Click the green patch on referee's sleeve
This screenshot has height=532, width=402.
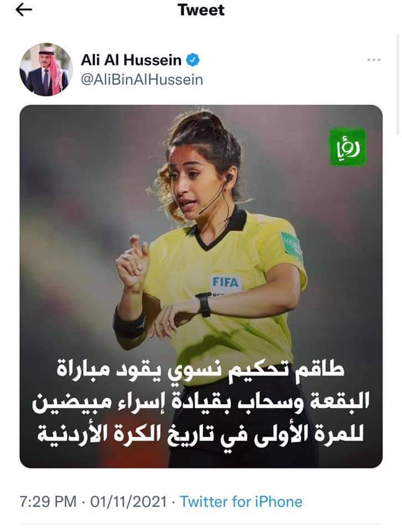(x=291, y=245)
